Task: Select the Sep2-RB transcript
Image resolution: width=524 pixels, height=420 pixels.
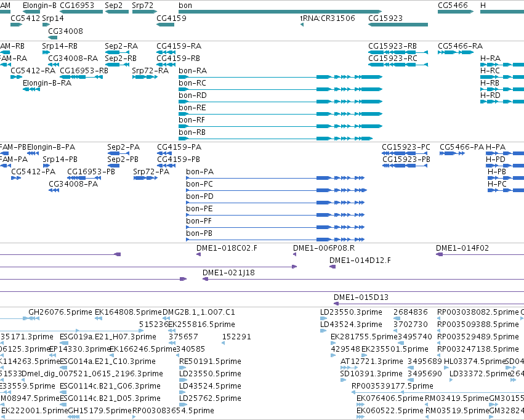Action: [x=117, y=65]
